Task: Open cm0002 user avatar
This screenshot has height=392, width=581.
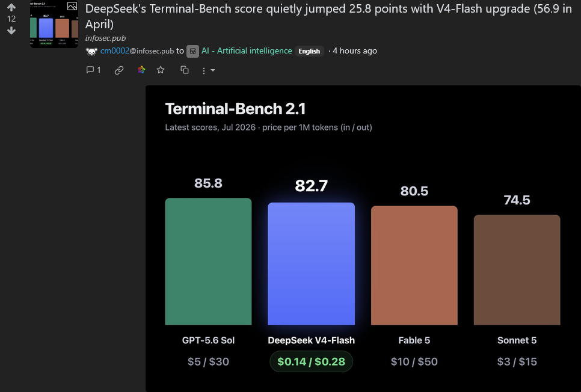Action: click(x=91, y=51)
